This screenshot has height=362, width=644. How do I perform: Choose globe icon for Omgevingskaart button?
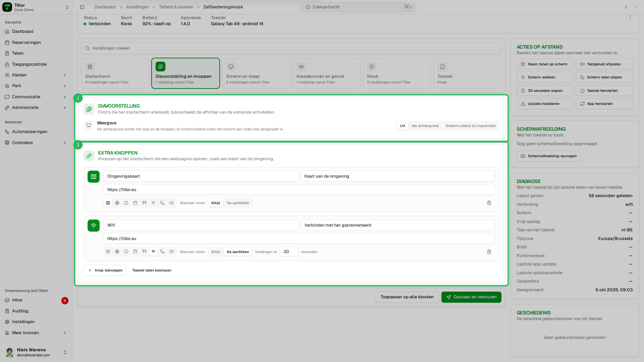click(117, 203)
